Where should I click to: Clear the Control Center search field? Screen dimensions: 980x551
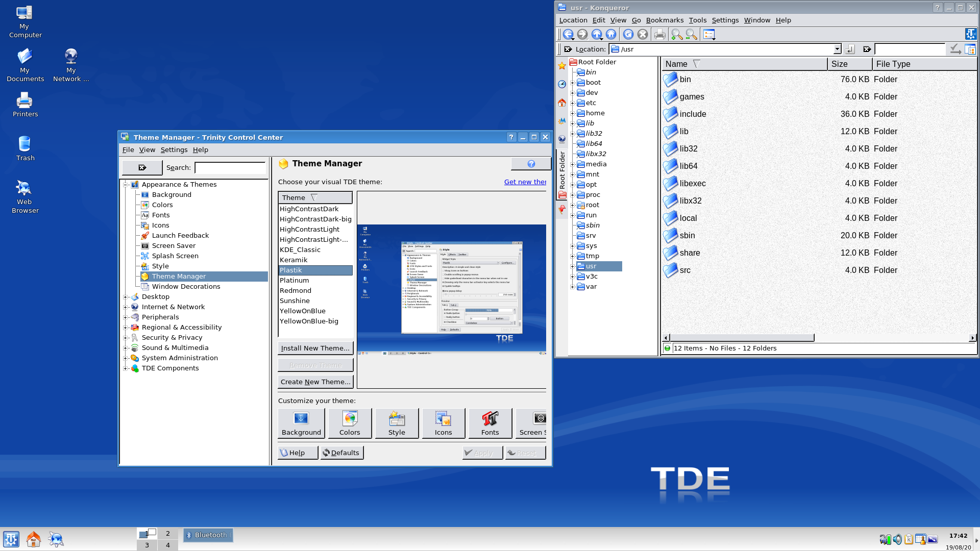click(142, 167)
